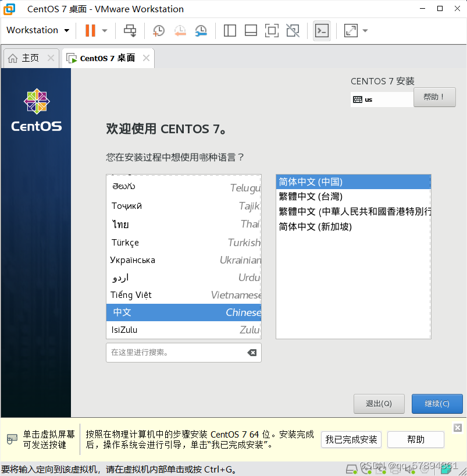Pause the virtual machine
Screen dimensions: 467x476
pyautogui.click(x=90, y=30)
